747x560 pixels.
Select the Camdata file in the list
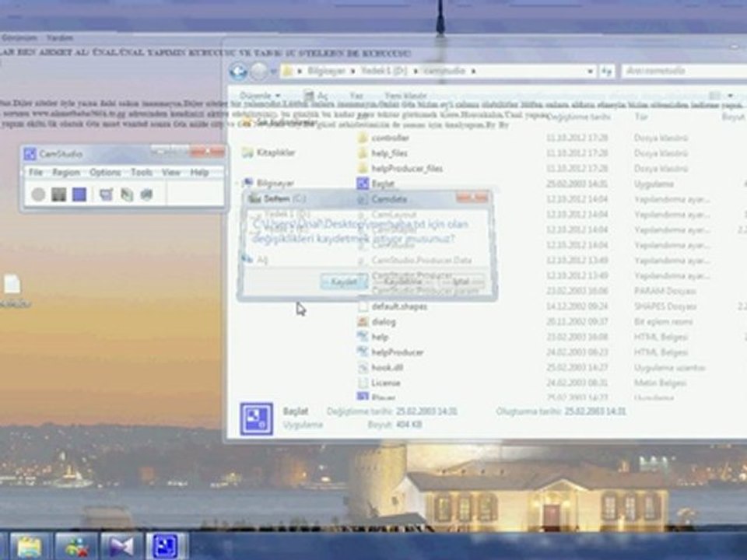(x=382, y=199)
